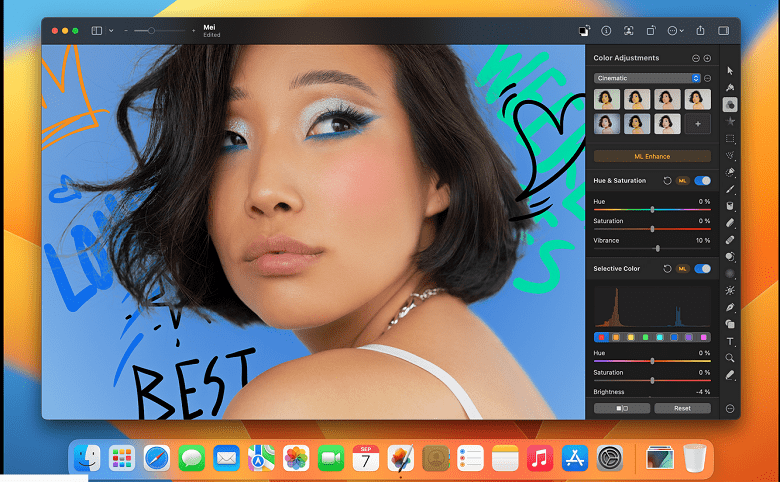The width and height of the screenshot is (780, 482).
Task: Click the zoom slider in title bar
Action: (x=159, y=31)
